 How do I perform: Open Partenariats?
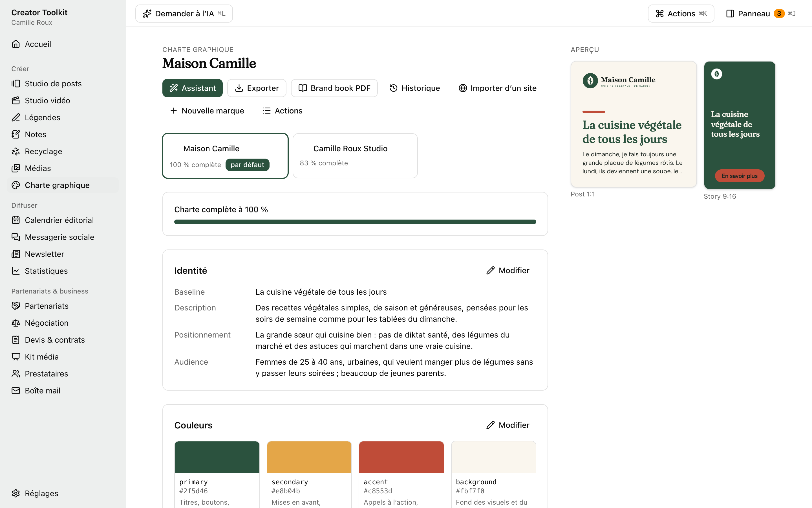point(63,306)
